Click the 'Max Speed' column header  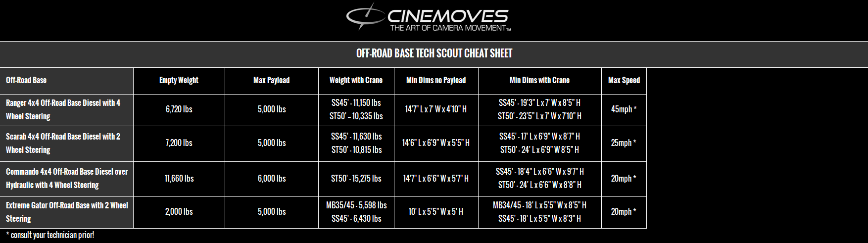pos(624,80)
